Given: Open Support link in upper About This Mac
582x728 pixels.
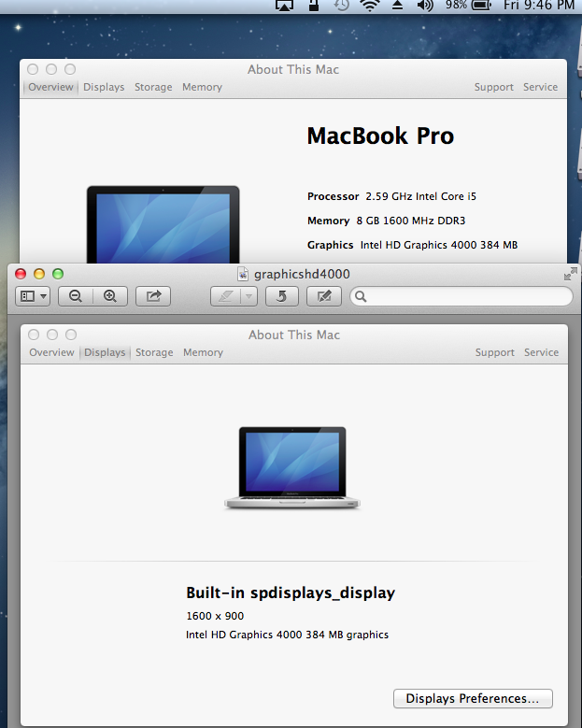Looking at the screenshot, I should pos(494,87).
